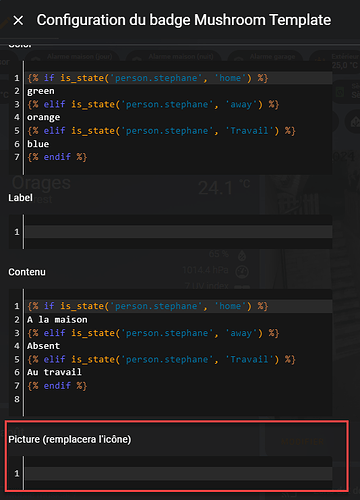Click empty line 8 in Contenu editor
This screenshot has width=360, height=500.
pos(179,399)
